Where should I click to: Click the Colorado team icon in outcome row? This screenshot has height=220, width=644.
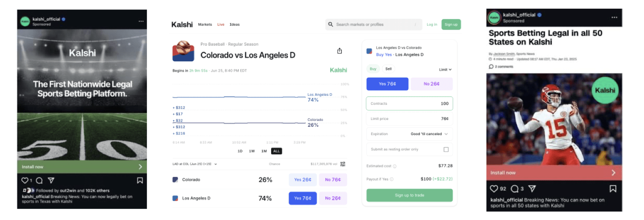[x=175, y=179]
